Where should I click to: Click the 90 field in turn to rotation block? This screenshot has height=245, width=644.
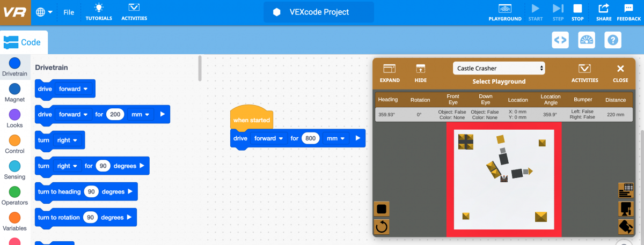(x=90, y=217)
